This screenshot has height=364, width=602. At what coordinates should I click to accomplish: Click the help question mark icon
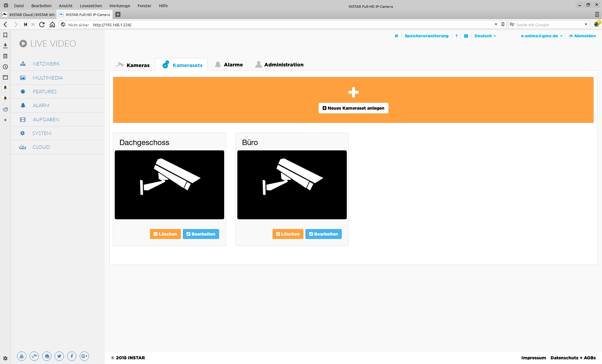[x=457, y=36]
